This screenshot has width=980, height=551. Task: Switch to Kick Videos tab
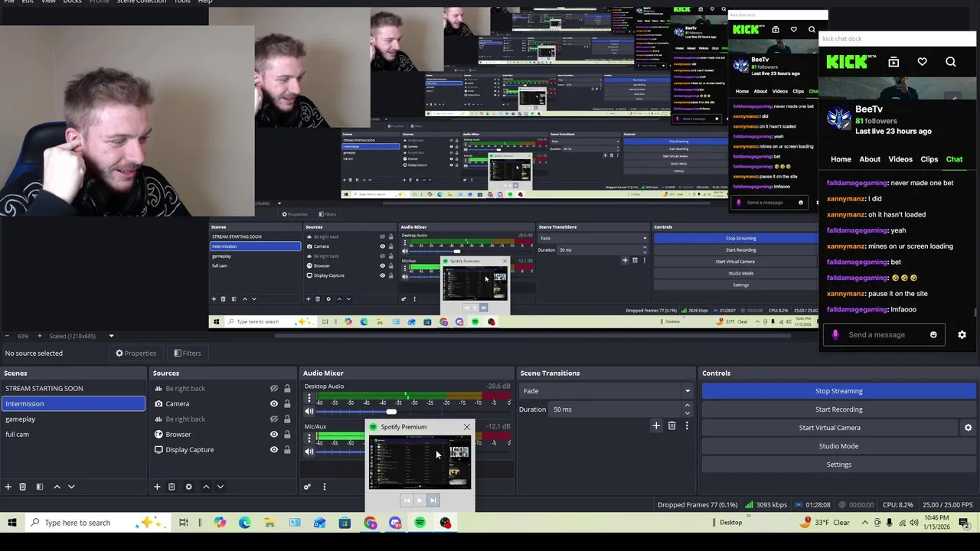click(900, 159)
